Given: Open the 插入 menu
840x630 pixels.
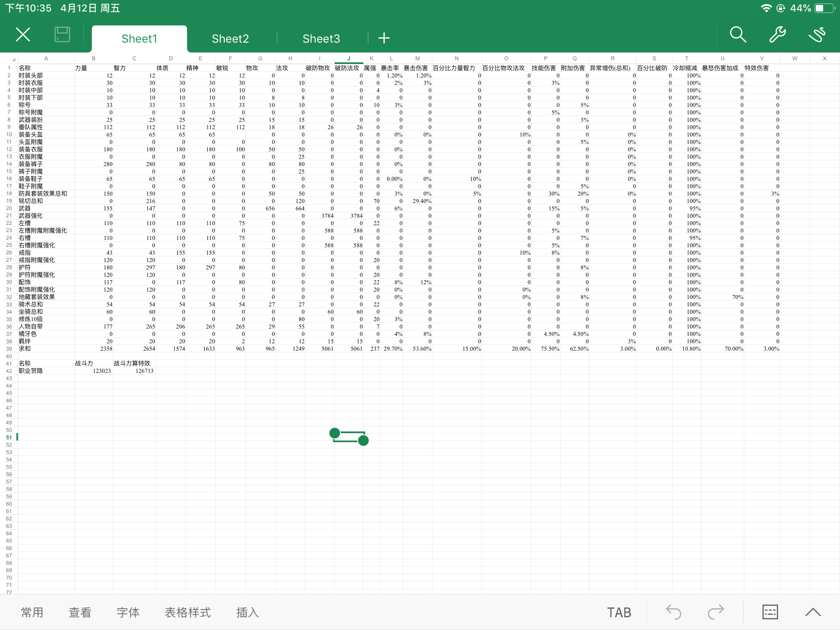Looking at the screenshot, I should (x=247, y=612).
